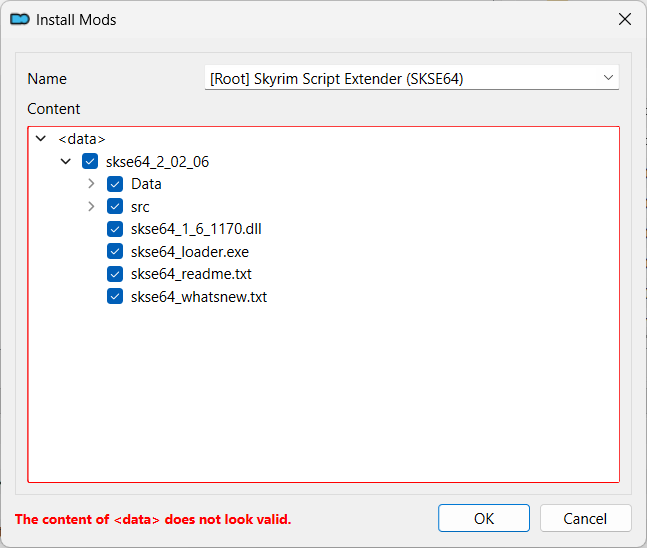Viewport: 647px width, 548px height.
Task: Click the Mod Organizer icon in title bar
Action: pyautogui.click(x=19, y=19)
